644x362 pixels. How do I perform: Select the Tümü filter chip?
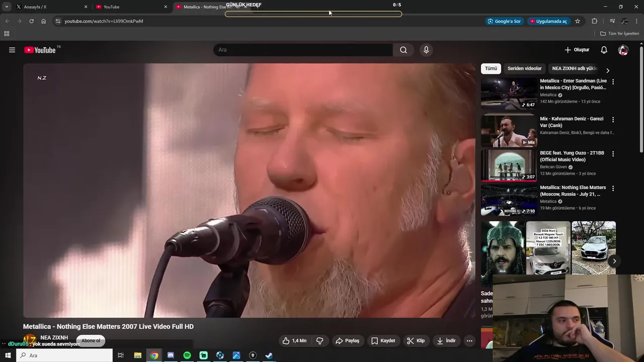tap(491, 68)
